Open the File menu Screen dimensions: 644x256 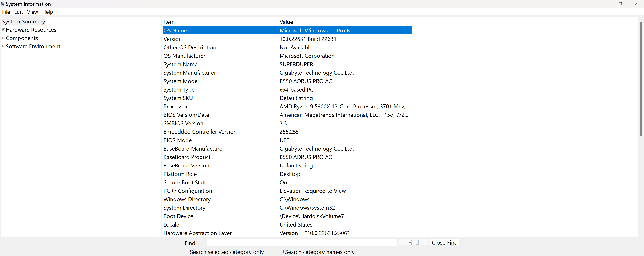tap(6, 12)
